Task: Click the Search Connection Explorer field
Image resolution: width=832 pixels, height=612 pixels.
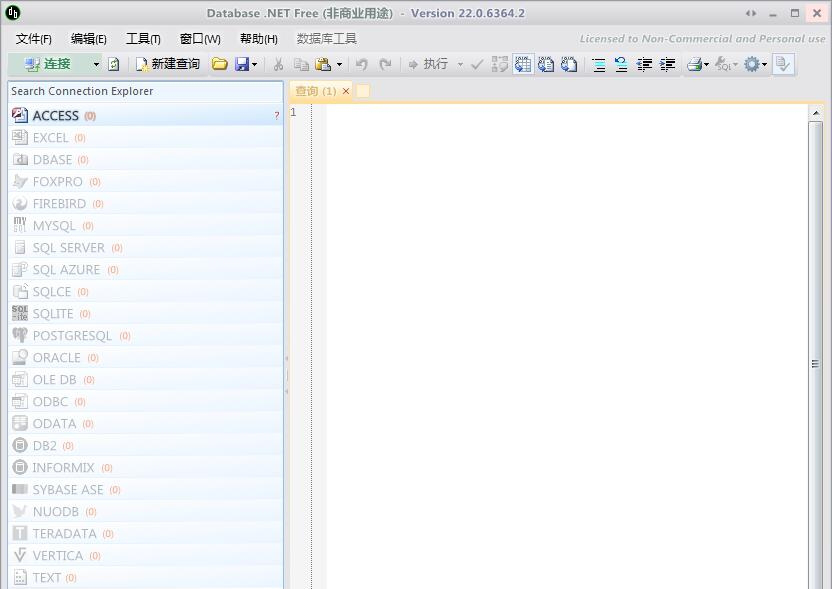Action: click(x=145, y=91)
